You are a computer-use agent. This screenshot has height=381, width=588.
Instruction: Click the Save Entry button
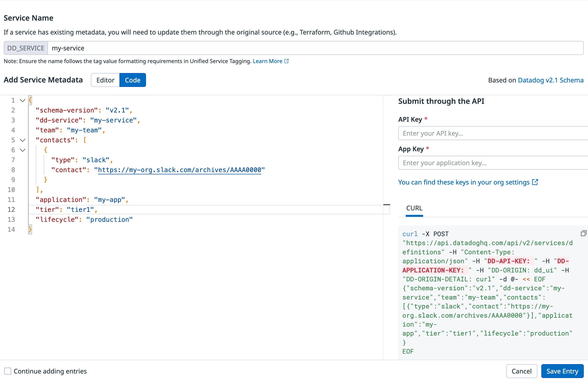[562, 371]
